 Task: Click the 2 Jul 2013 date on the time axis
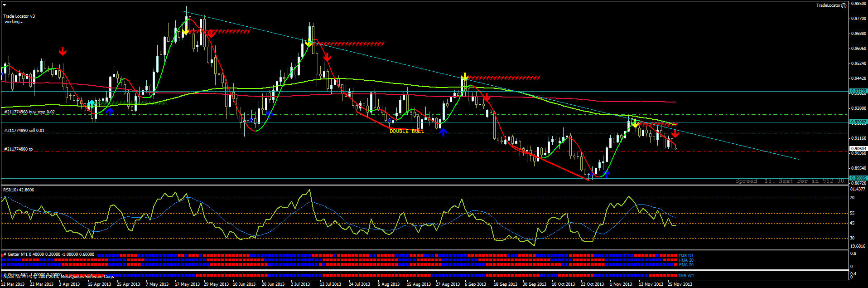click(x=300, y=284)
